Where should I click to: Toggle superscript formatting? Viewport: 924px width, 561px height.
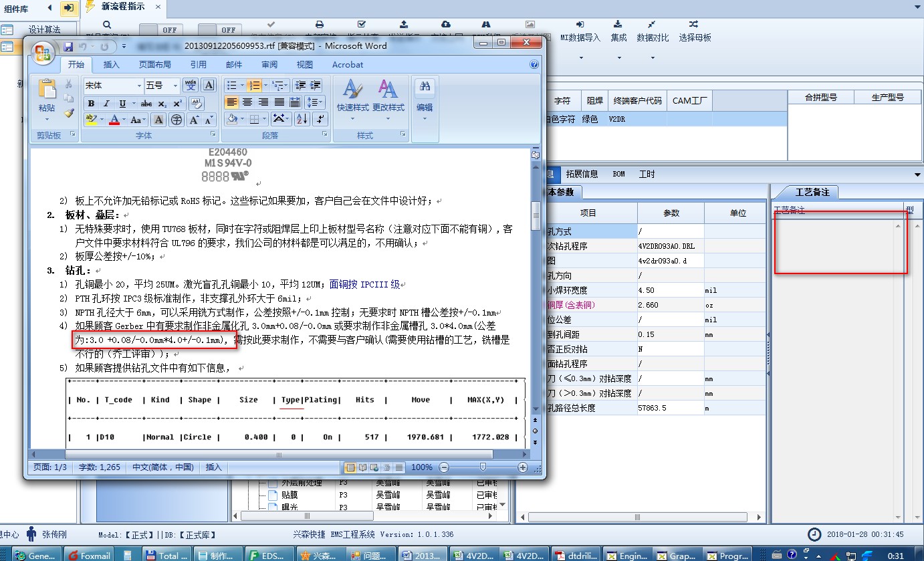(177, 104)
